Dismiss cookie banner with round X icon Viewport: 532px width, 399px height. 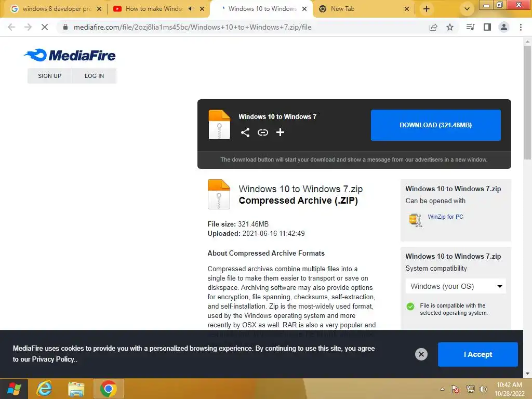421,354
